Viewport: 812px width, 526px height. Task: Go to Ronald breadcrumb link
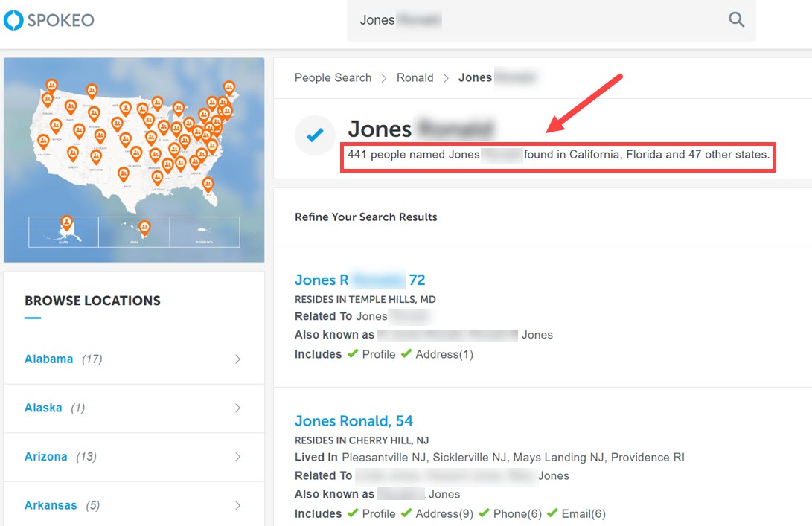[415, 77]
